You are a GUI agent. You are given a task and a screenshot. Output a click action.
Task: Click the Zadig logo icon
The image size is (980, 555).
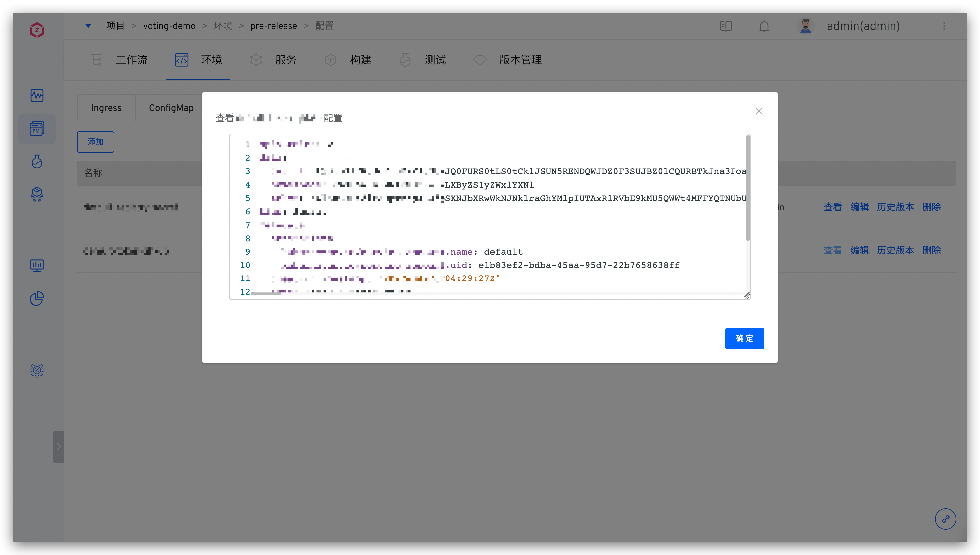(x=37, y=30)
